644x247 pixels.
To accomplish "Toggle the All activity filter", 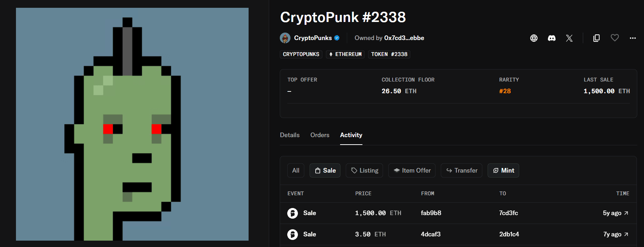I will (x=296, y=170).
